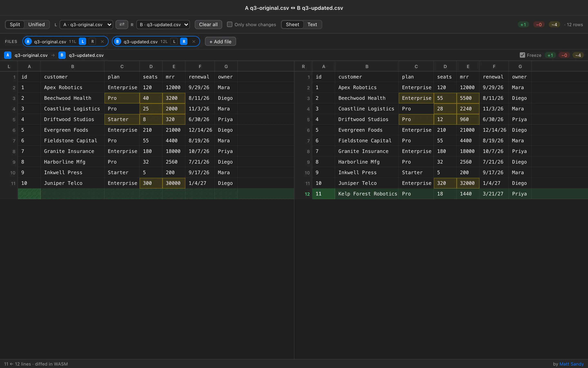Select column B header in the left sheet
The width and height of the screenshot is (588, 368).
pyautogui.click(x=72, y=66)
